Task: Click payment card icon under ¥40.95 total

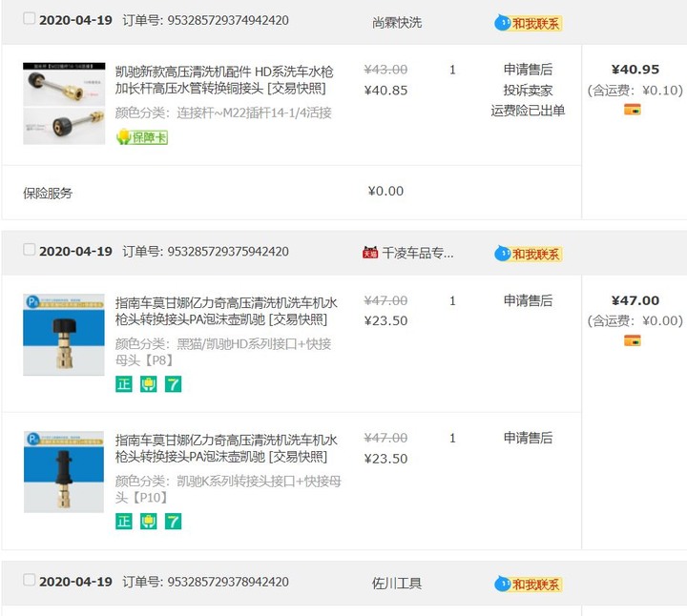Action: pyautogui.click(x=633, y=109)
